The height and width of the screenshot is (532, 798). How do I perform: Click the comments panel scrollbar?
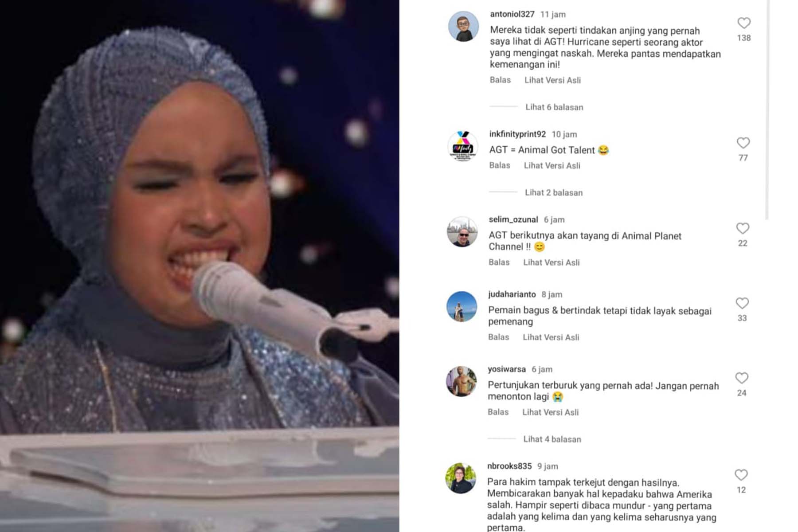pyautogui.click(x=767, y=110)
